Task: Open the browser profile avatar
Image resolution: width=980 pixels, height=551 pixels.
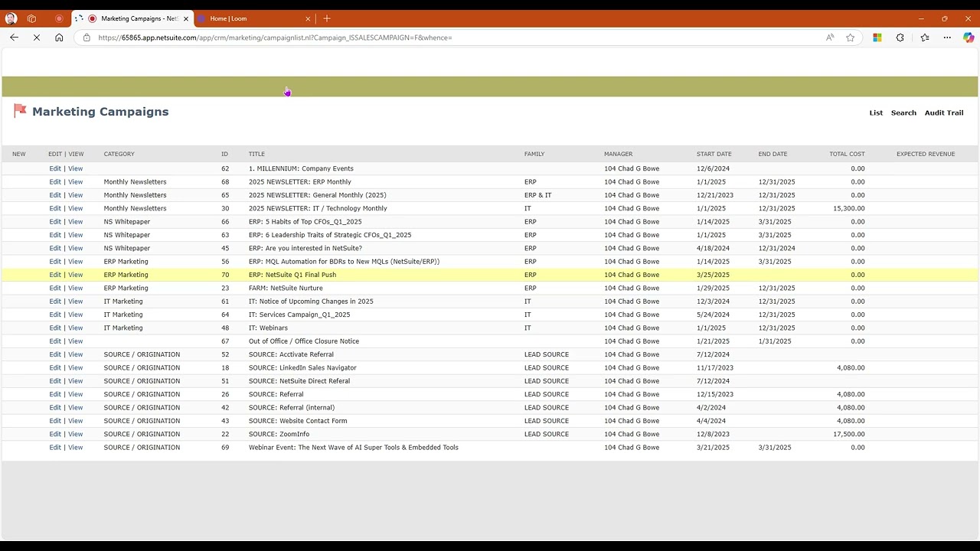Action: click(x=11, y=18)
